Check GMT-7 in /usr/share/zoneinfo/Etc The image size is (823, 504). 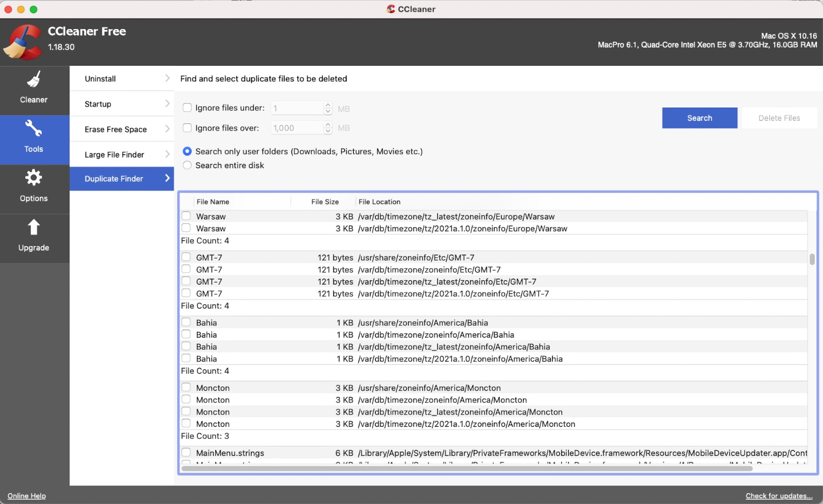tap(186, 257)
